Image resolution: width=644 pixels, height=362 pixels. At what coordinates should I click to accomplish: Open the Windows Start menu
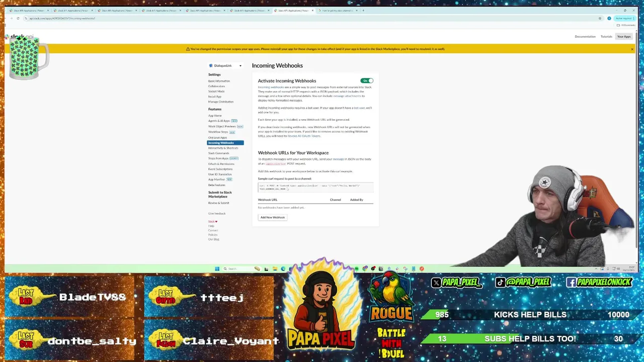[x=217, y=268]
